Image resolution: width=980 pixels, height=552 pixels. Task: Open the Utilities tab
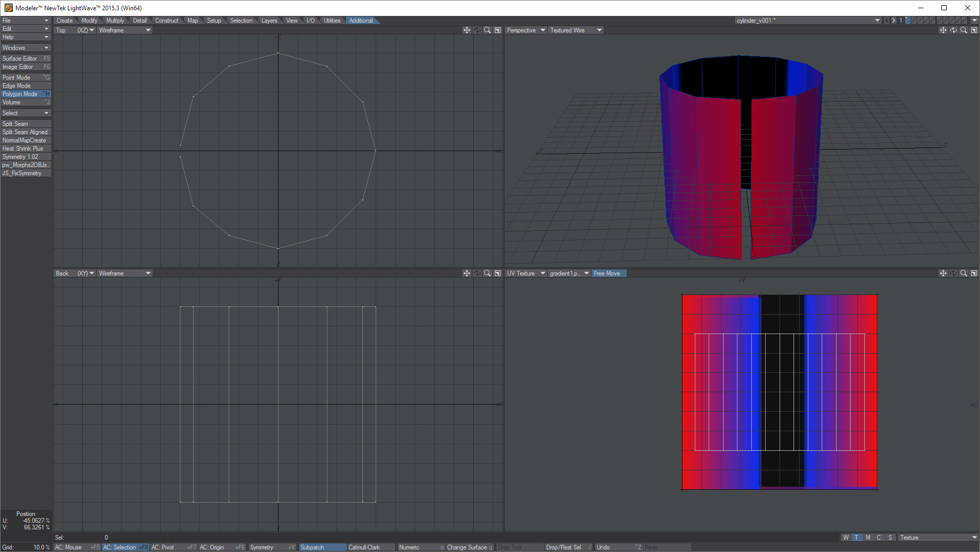tap(331, 21)
